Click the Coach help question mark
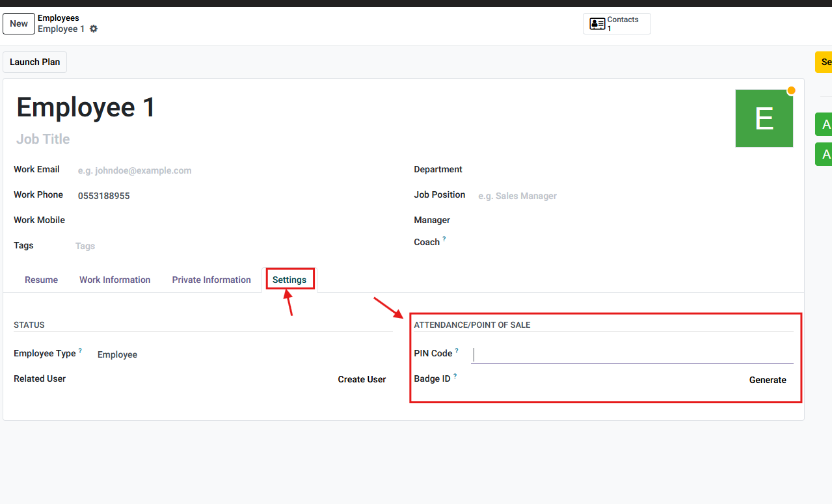Image resolution: width=832 pixels, height=504 pixels. pos(444,239)
